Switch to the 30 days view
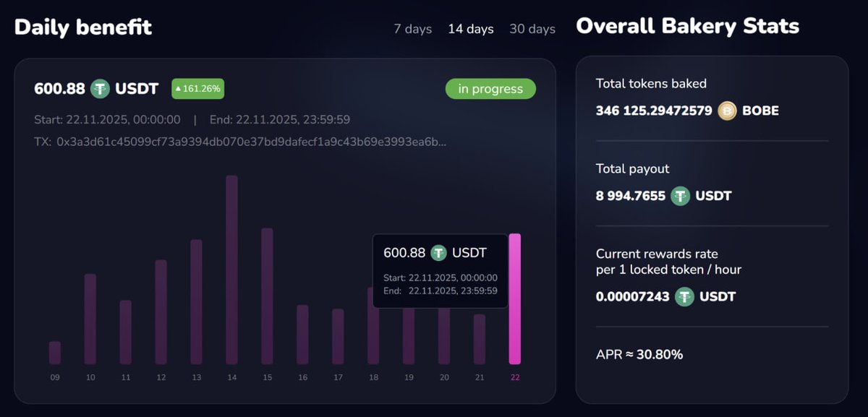868x417 pixels. click(532, 29)
